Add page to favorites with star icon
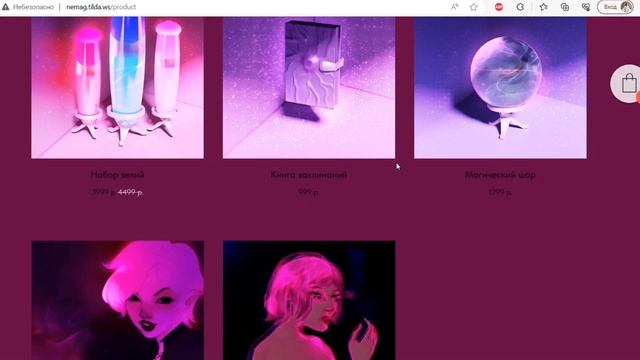This screenshot has width=640, height=360. point(473,7)
